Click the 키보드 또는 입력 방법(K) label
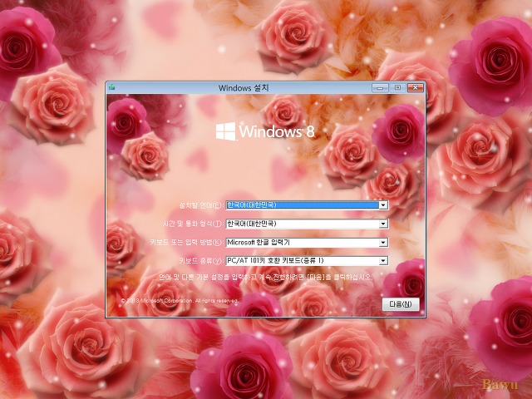 187,243
